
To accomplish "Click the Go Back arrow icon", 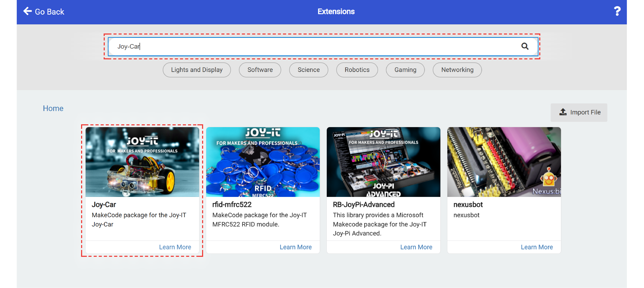I will pos(28,11).
